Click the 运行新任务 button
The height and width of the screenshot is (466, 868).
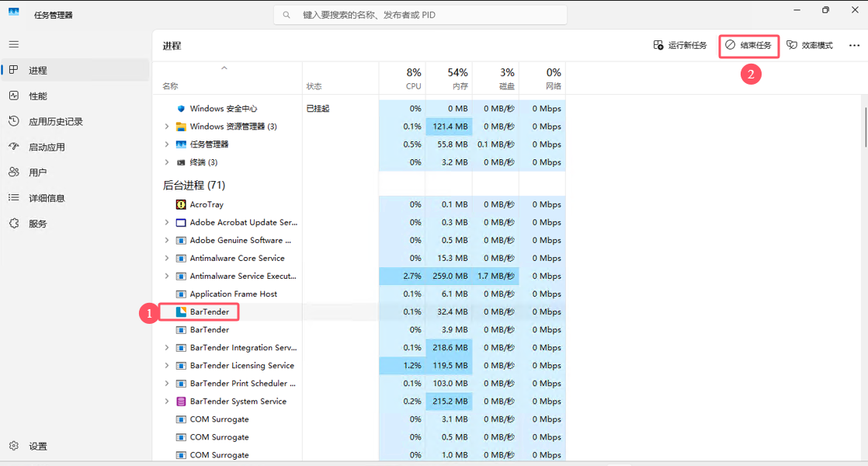tap(680, 45)
